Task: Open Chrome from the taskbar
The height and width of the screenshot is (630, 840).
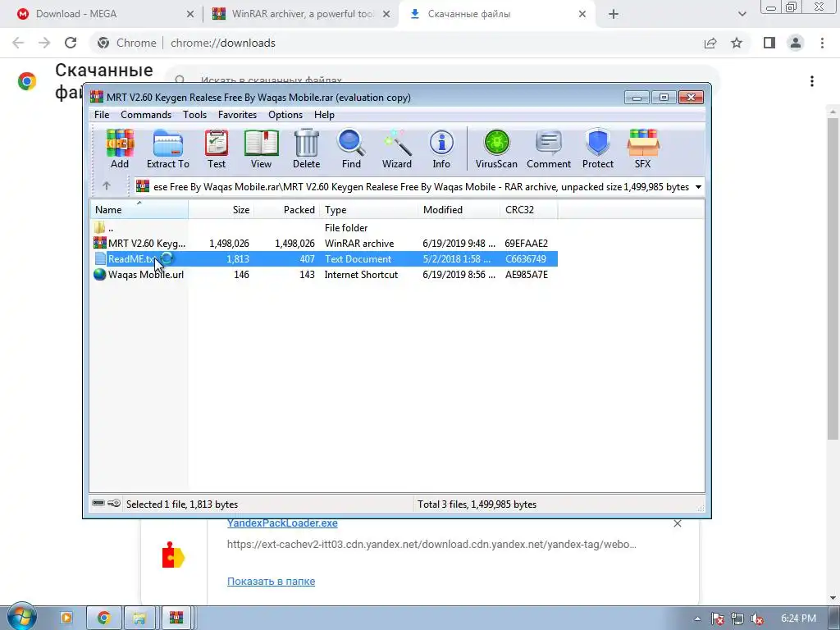Action: point(104,619)
